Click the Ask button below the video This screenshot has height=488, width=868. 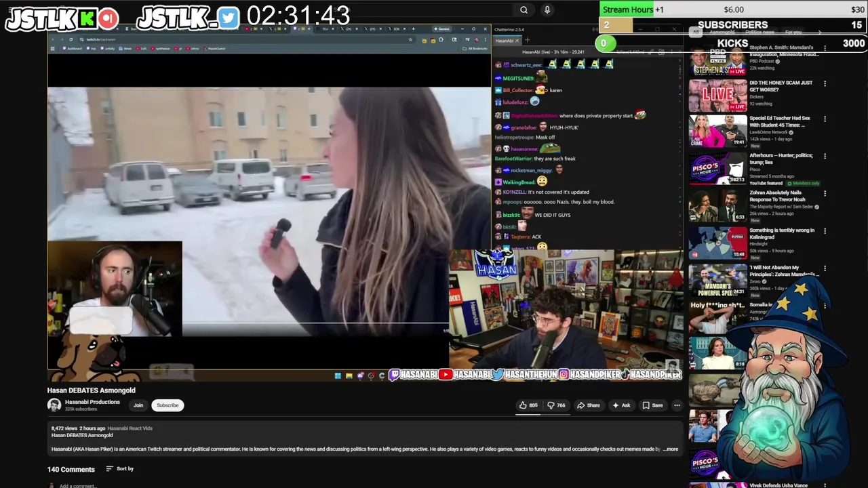621,405
